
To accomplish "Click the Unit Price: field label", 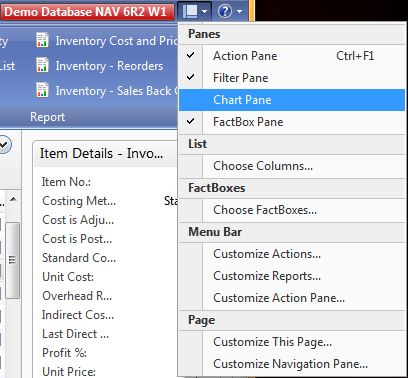I will tap(69, 372).
